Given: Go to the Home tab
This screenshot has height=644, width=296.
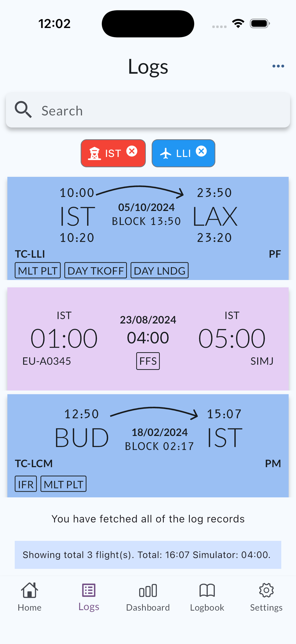Looking at the screenshot, I should (x=29, y=596).
